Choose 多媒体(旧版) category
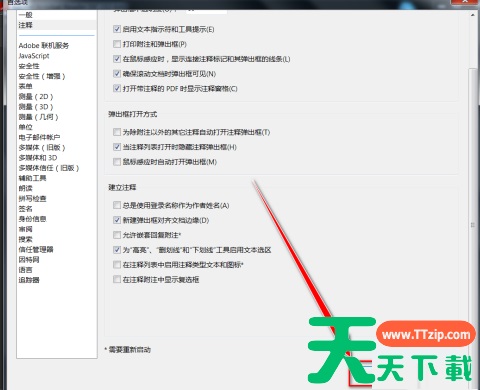The height and width of the screenshot is (390, 480). (42, 147)
